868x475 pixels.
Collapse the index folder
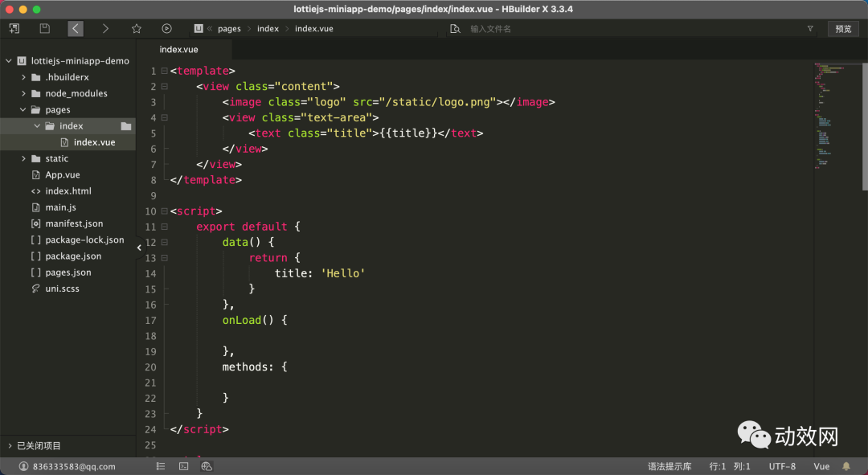tap(37, 125)
